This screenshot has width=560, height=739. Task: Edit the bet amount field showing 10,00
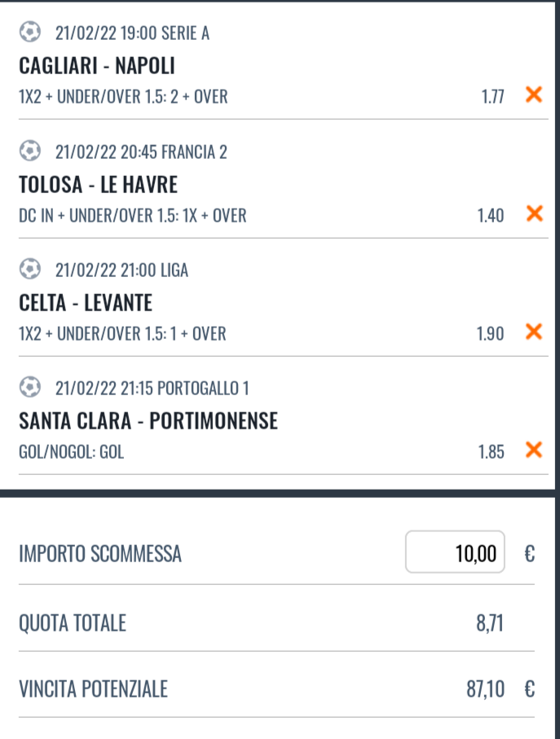pyautogui.click(x=455, y=552)
